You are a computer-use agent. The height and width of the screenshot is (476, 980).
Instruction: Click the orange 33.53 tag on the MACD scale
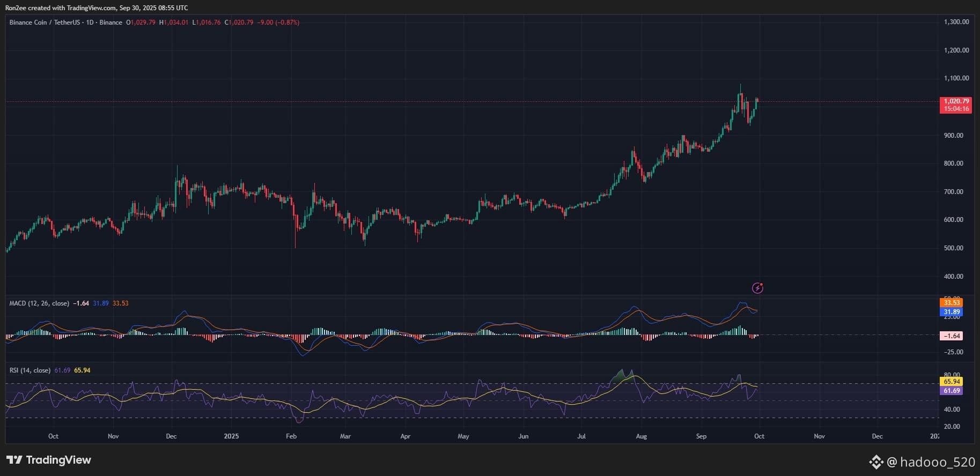coord(952,302)
